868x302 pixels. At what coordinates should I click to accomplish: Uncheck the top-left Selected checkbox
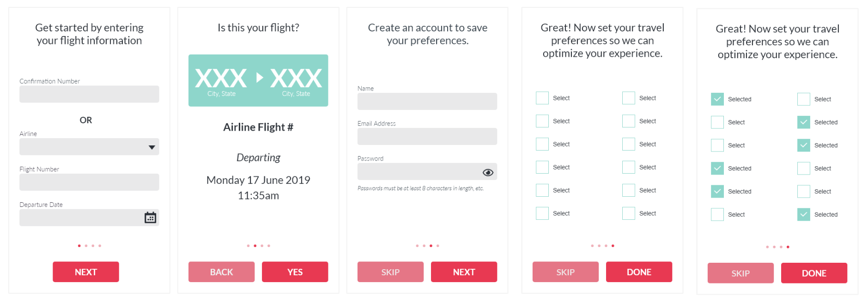pyautogui.click(x=717, y=99)
